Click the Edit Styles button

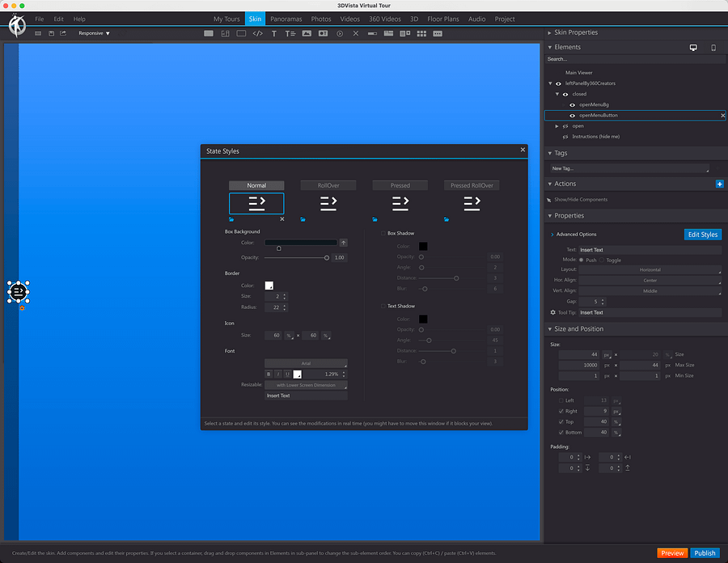coord(702,235)
